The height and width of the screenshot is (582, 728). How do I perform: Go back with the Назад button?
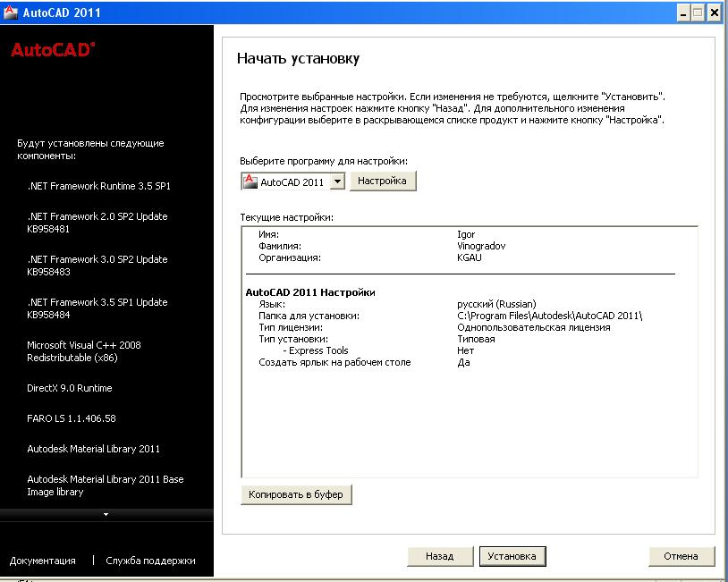pyautogui.click(x=440, y=556)
